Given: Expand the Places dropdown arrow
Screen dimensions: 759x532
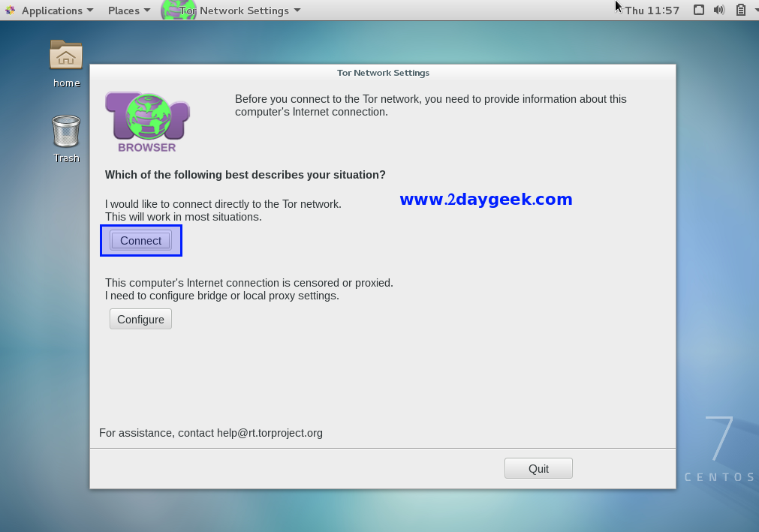Looking at the screenshot, I should (x=147, y=11).
